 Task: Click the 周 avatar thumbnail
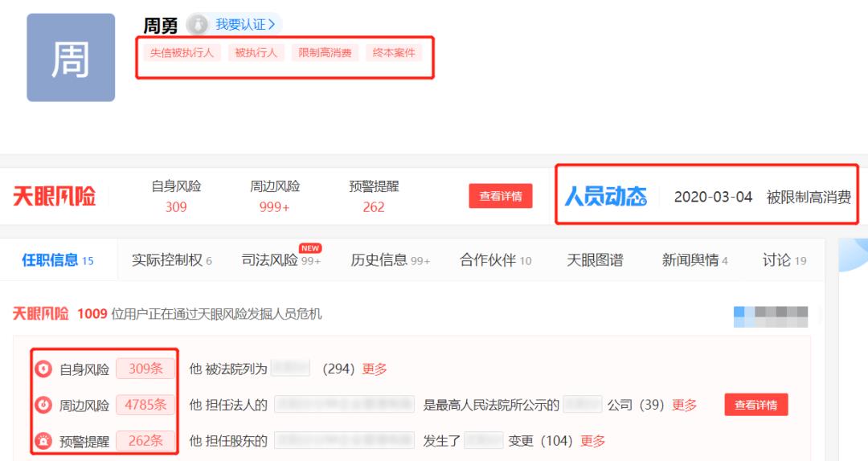pyautogui.click(x=71, y=58)
